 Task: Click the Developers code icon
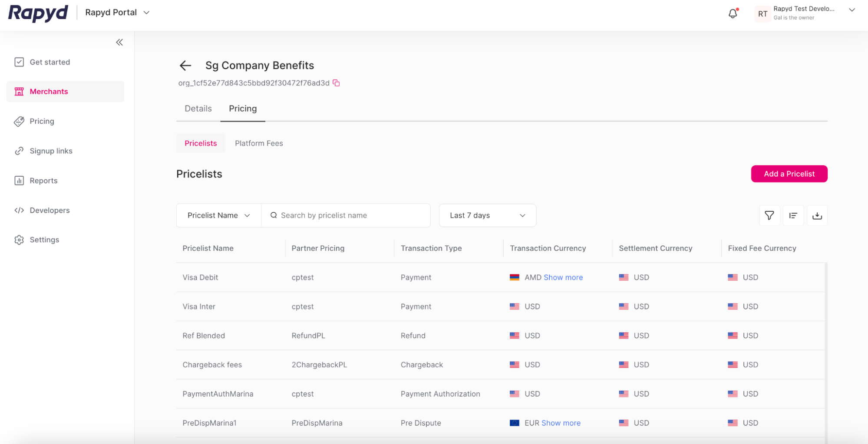[19, 210]
